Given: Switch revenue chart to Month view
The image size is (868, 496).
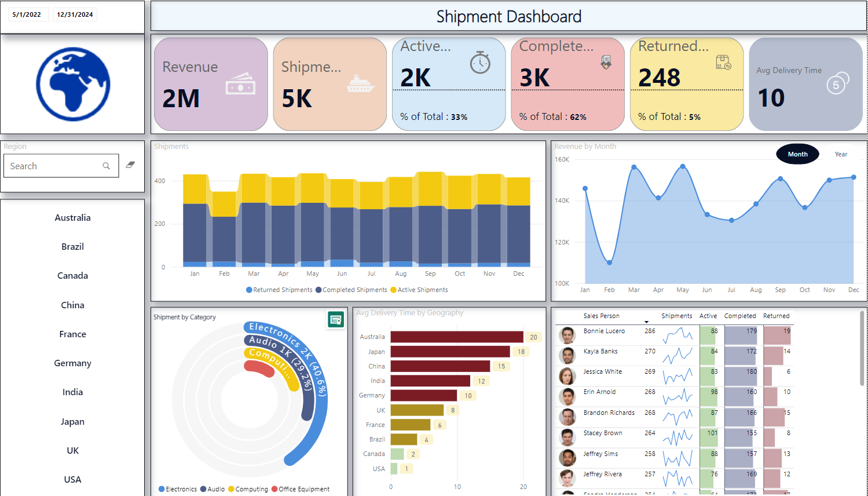Looking at the screenshot, I should [797, 154].
